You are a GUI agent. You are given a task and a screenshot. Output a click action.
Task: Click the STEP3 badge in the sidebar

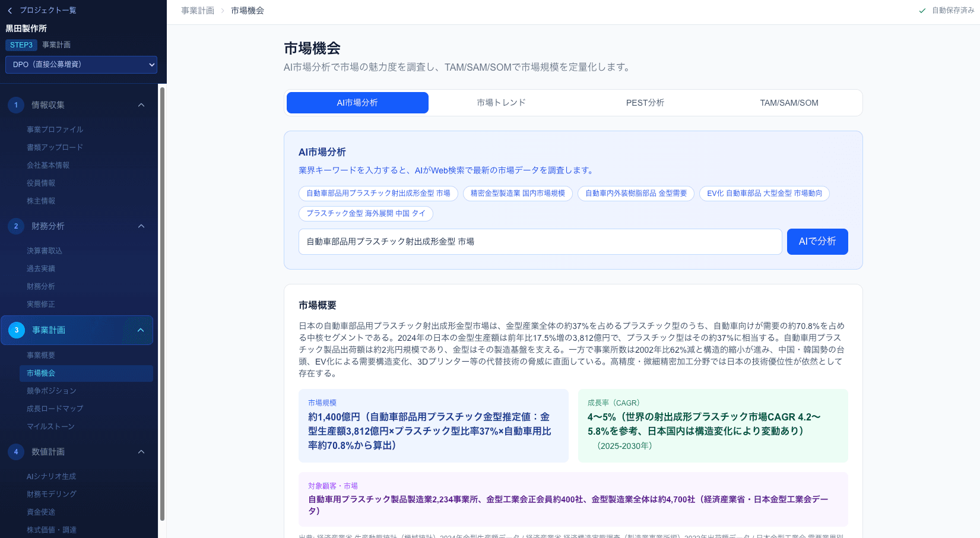tap(21, 45)
